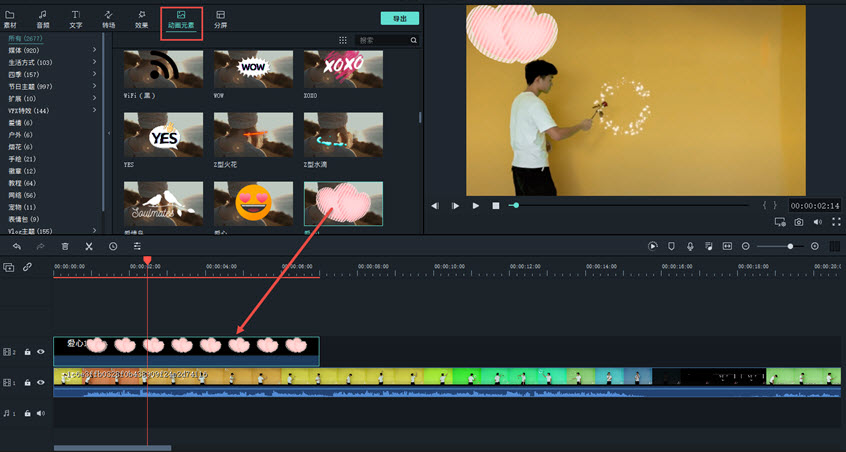Expand the 媒体 (920) category
This screenshot has width=846, height=452.
95,50
